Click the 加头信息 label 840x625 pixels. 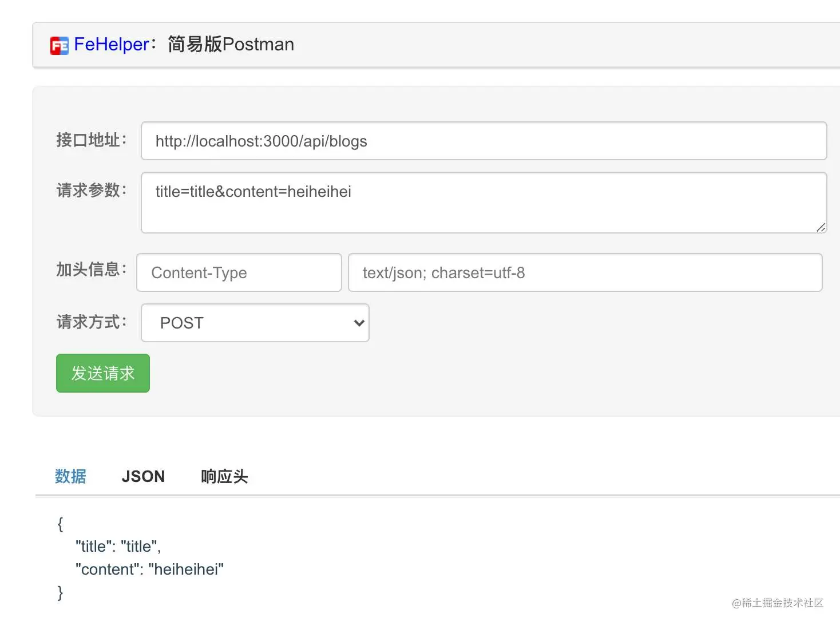(x=92, y=269)
